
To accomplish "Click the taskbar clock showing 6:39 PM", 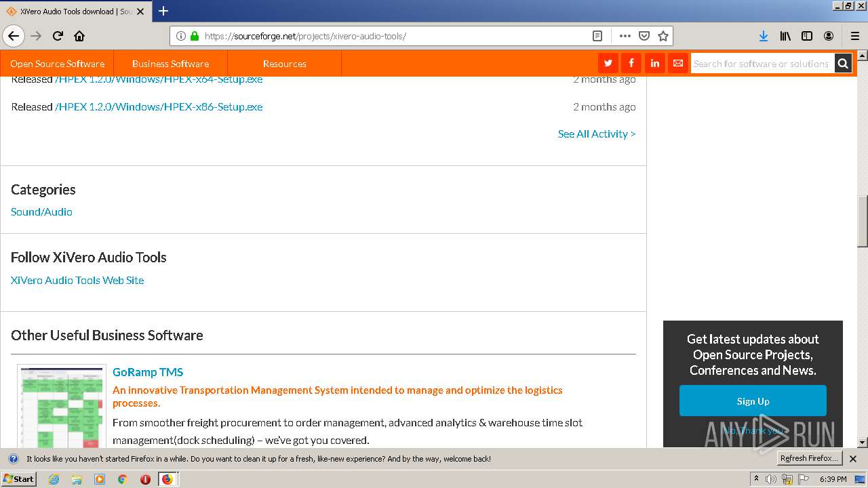I will click(x=833, y=479).
